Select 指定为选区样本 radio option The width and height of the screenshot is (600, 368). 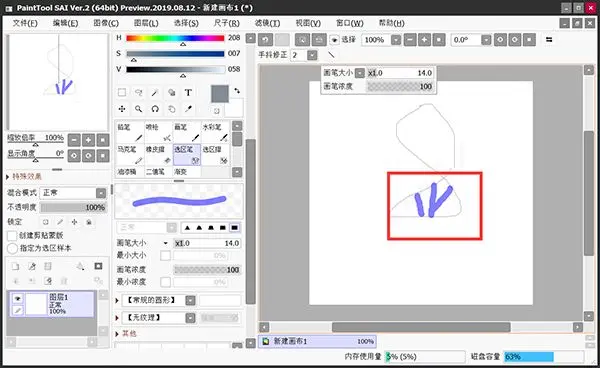pyautogui.click(x=12, y=248)
